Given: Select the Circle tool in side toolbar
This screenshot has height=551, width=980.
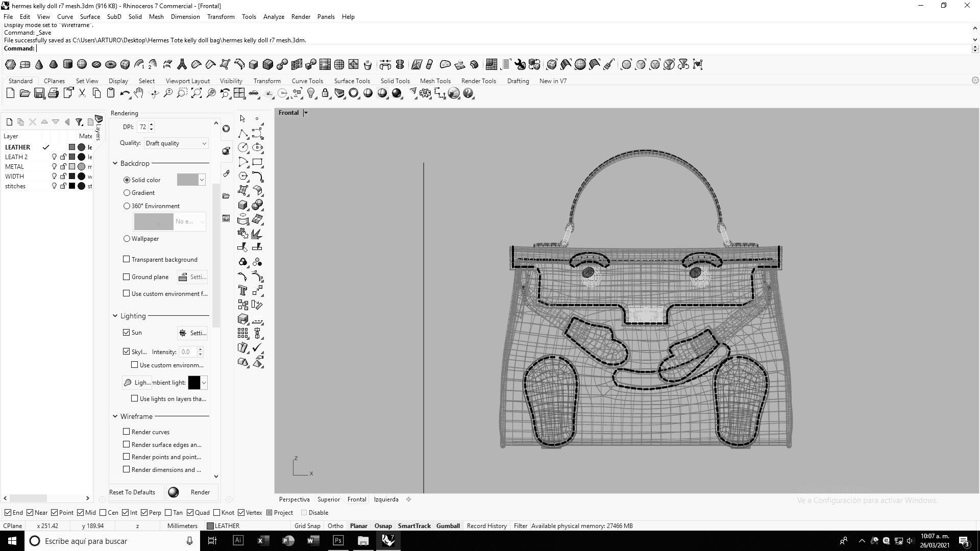Looking at the screenshot, I should click(x=243, y=148).
